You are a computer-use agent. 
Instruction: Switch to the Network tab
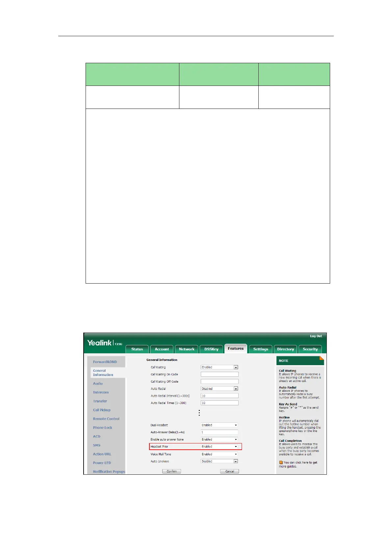tap(187, 349)
